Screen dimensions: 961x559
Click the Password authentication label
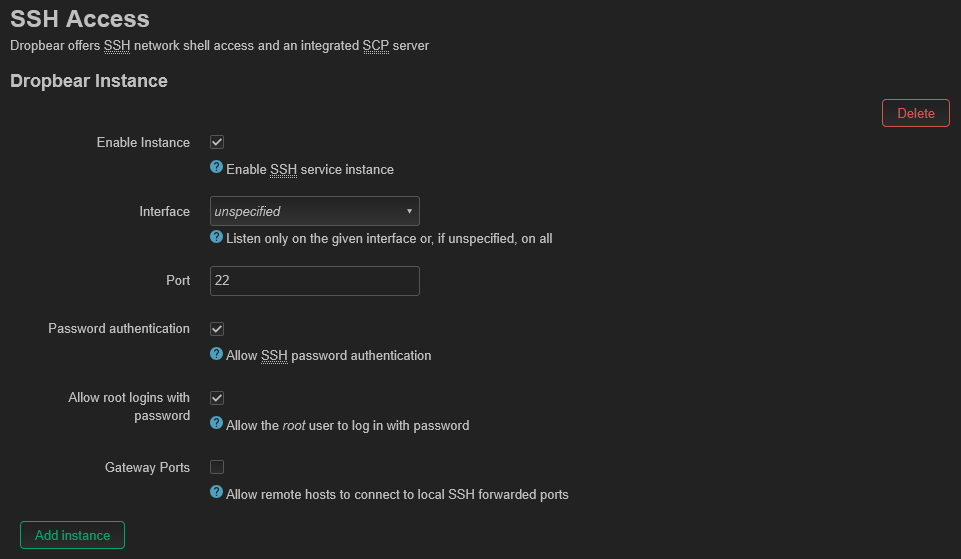coord(119,329)
